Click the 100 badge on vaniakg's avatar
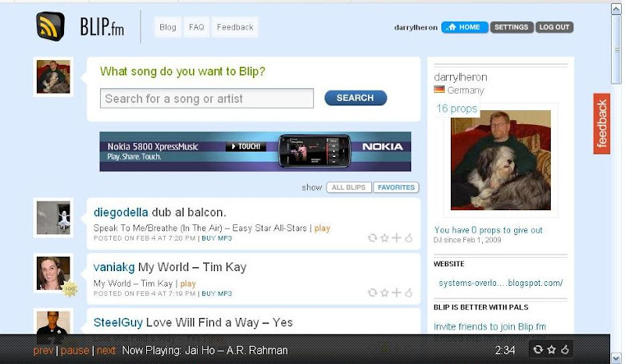Screen dimensions: 625x364 tap(70, 289)
